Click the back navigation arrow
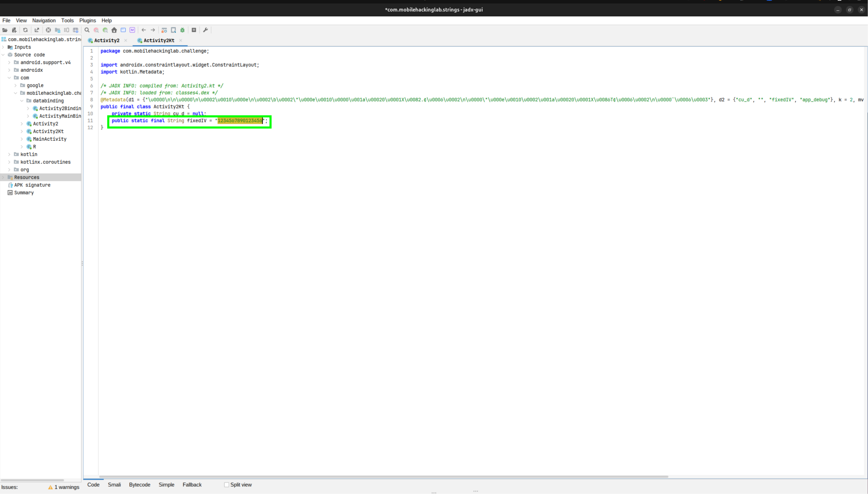The width and height of the screenshot is (868, 494). click(x=144, y=30)
